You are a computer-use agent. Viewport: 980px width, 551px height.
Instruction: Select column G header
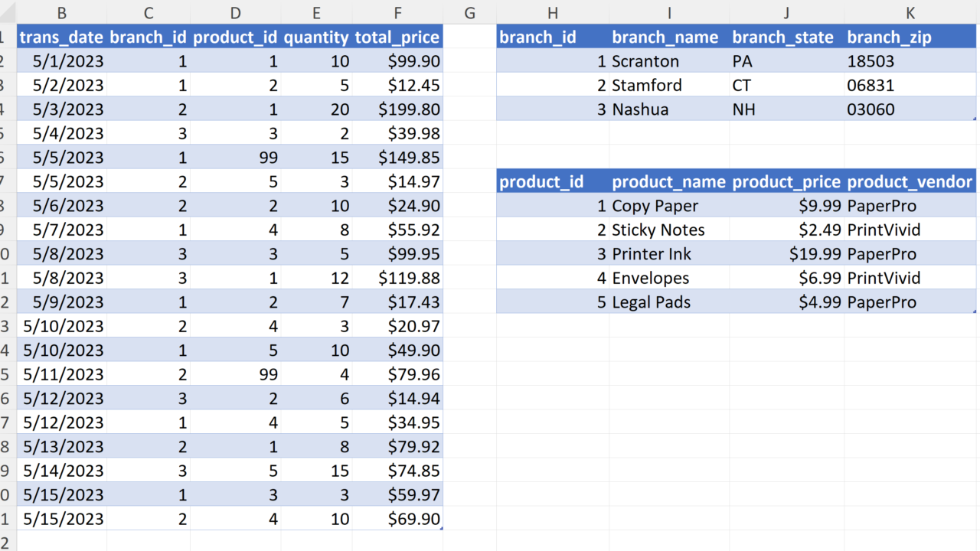(x=469, y=12)
